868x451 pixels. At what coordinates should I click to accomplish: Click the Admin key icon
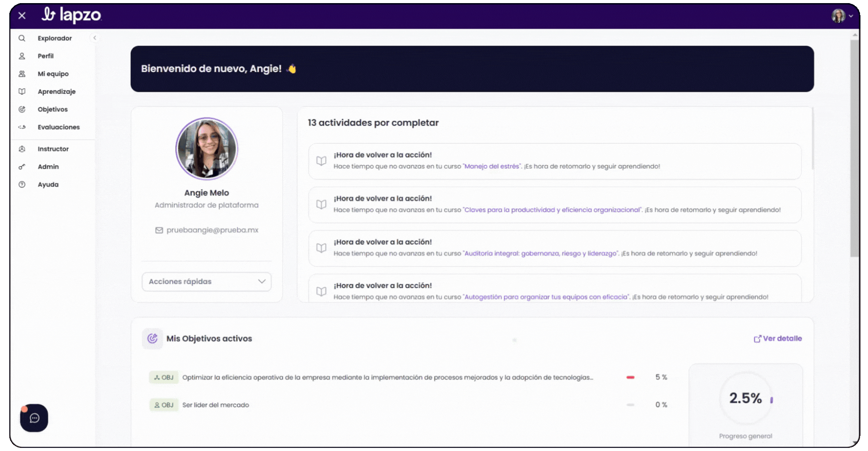[22, 167]
